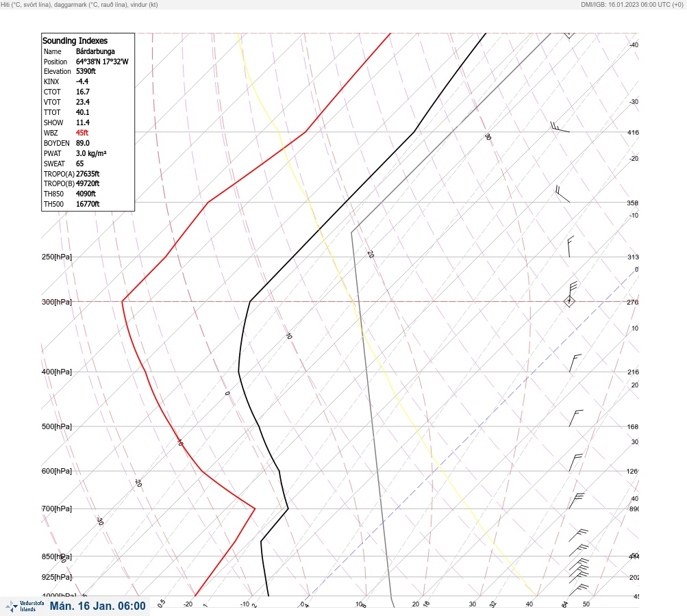Click the PWAT value 3.0 kg/m²
The width and height of the screenshot is (687, 616).
91,153
